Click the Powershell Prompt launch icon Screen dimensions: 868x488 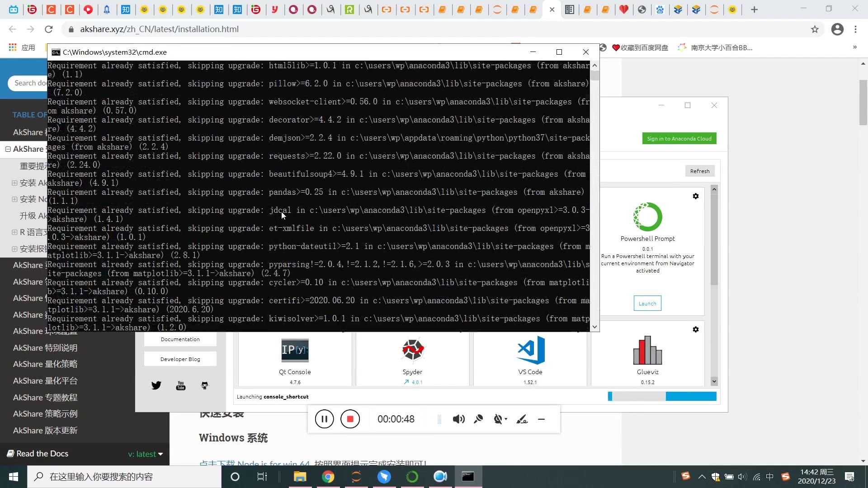coord(648,303)
